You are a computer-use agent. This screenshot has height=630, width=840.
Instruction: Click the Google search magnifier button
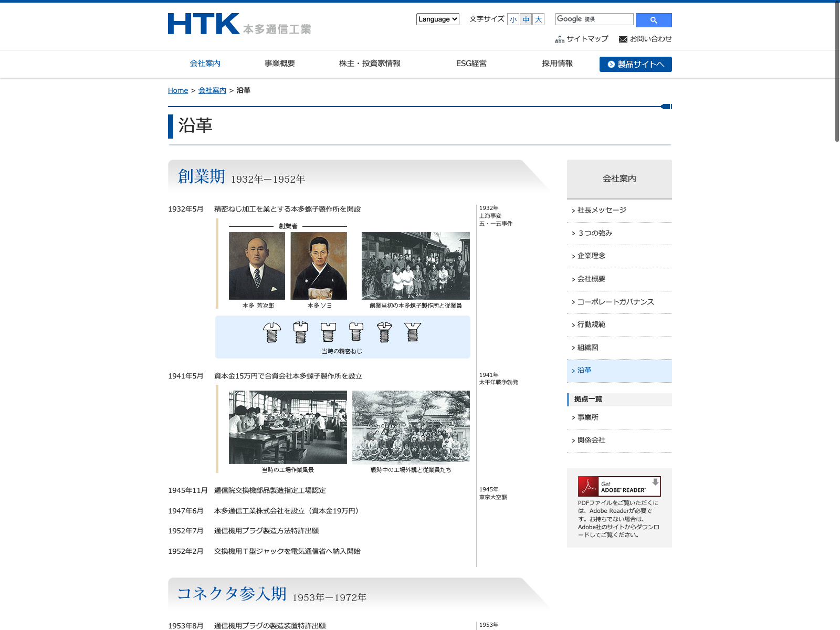click(654, 20)
